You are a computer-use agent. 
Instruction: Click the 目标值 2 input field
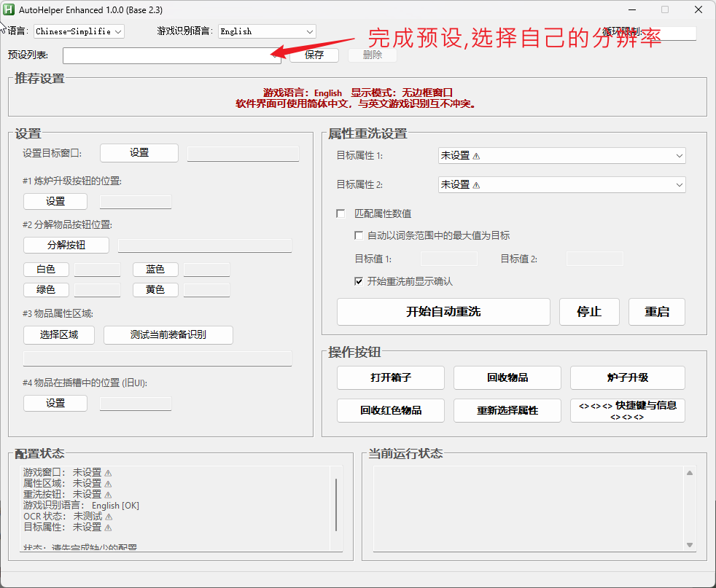coord(594,259)
